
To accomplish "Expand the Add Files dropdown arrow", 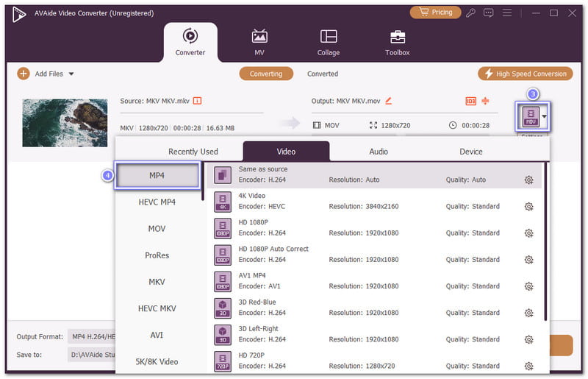I will (71, 74).
